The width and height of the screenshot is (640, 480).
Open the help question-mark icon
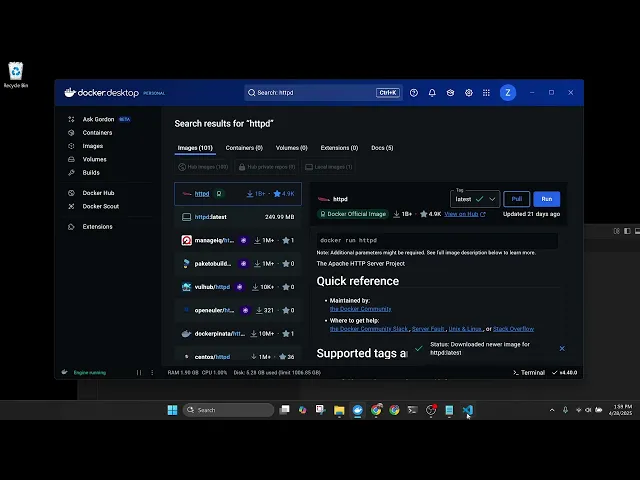pos(414,93)
